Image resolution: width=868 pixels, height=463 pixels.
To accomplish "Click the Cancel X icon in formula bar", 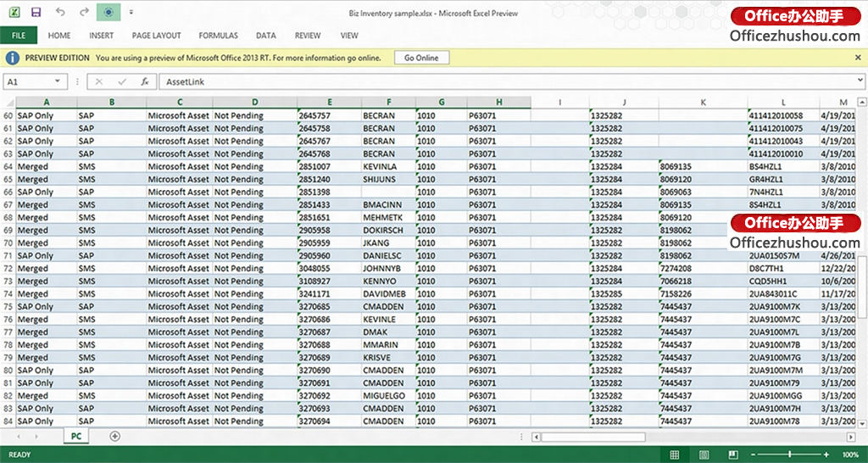I will [99, 82].
